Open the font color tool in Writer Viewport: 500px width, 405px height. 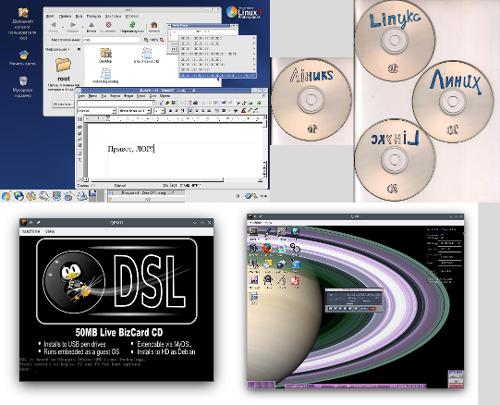pos(244,110)
